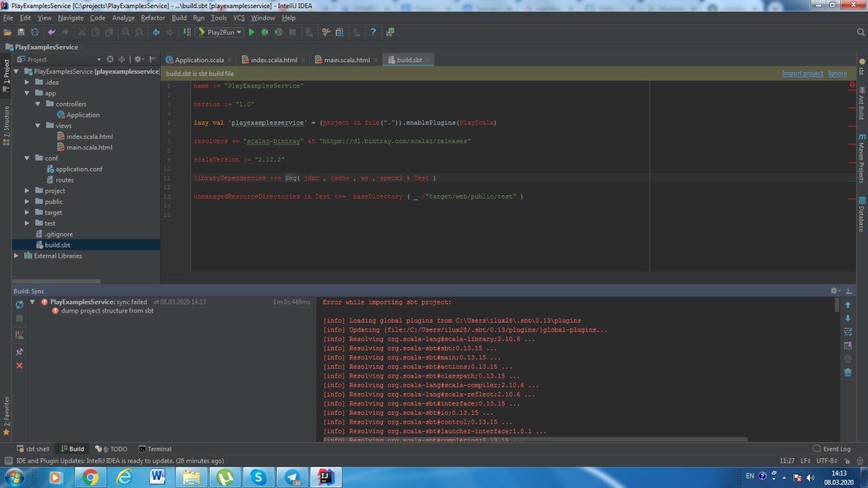868x488 pixels.
Task: Open Build panel gear settings dropdown
Action: pyautogui.click(x=836, y=291)
